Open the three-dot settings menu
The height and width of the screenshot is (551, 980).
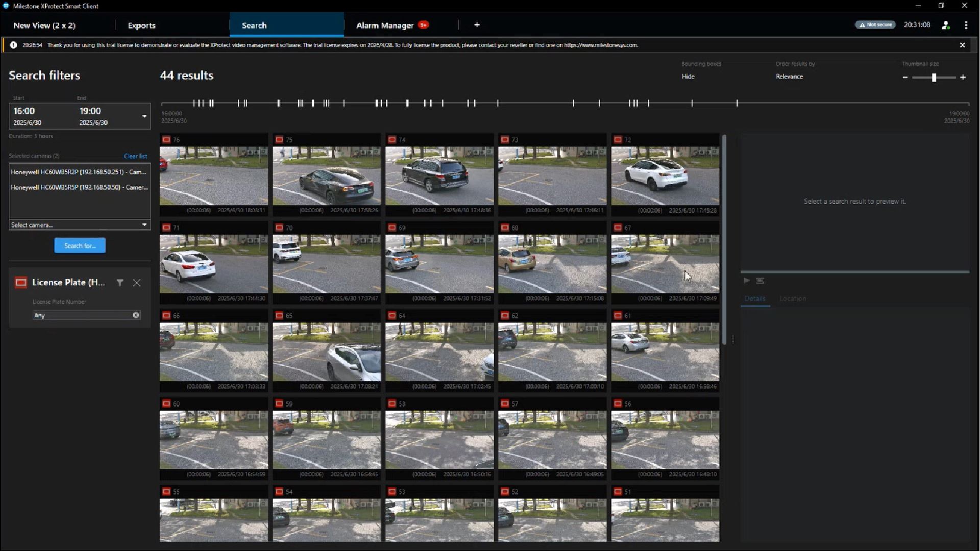tap(966, 25)
